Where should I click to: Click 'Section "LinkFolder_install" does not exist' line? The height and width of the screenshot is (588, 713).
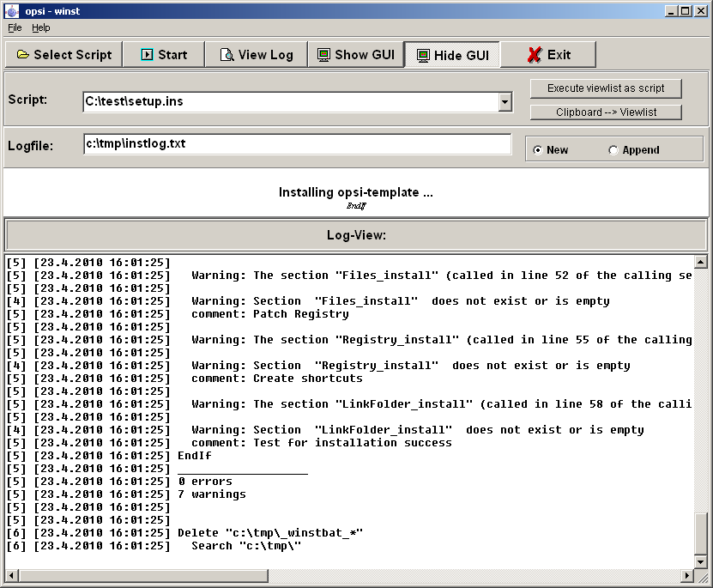tap(418, 430)
